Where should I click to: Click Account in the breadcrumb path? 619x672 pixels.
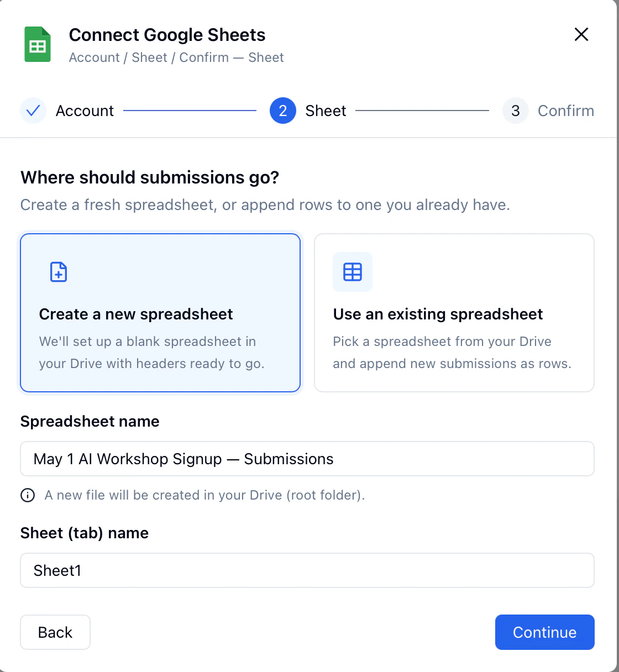pos(94,57)
